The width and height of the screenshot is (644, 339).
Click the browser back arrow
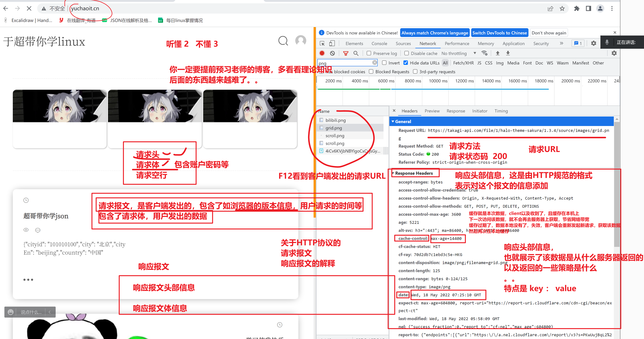click(6, 8)
